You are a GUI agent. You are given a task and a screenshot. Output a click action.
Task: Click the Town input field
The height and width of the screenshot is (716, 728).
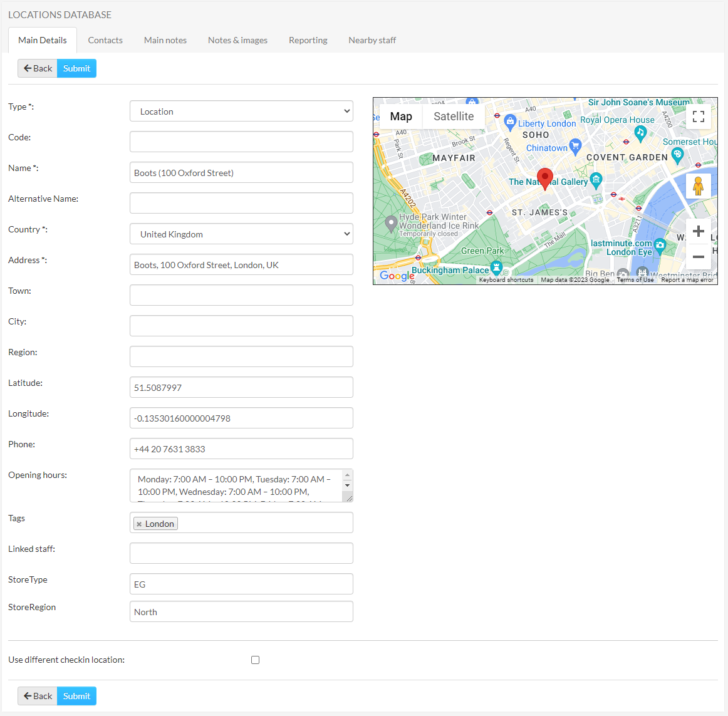[241, 295]
